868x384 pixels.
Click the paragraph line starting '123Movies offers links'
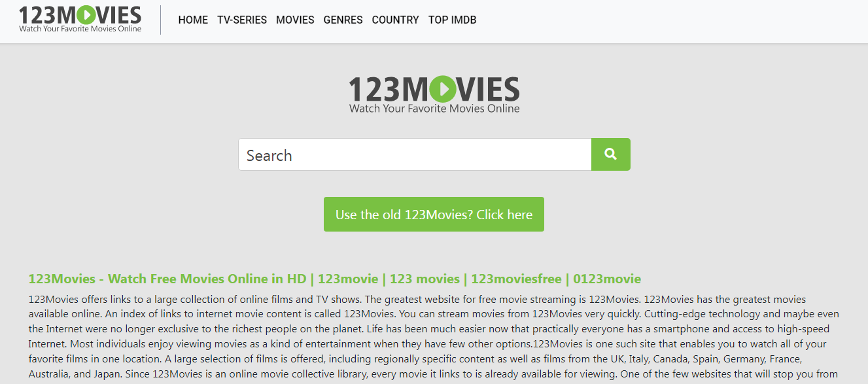(x=417, y=300)
